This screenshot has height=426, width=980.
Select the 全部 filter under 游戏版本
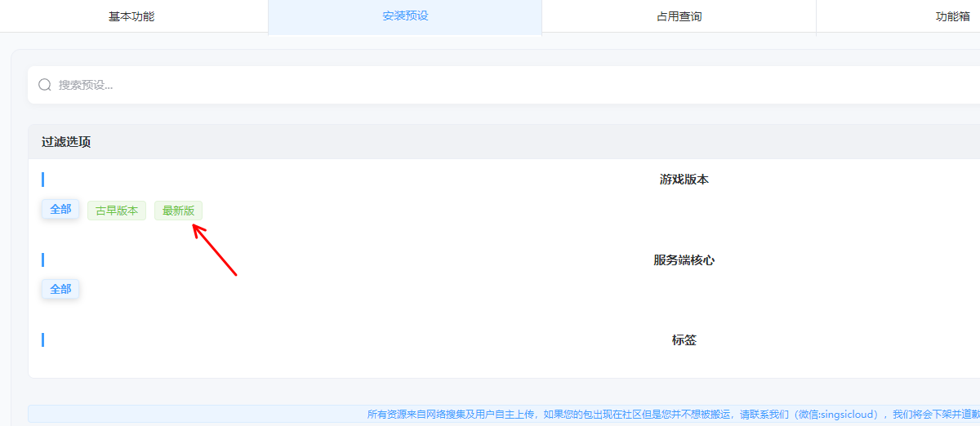click(x=60, y=210)
